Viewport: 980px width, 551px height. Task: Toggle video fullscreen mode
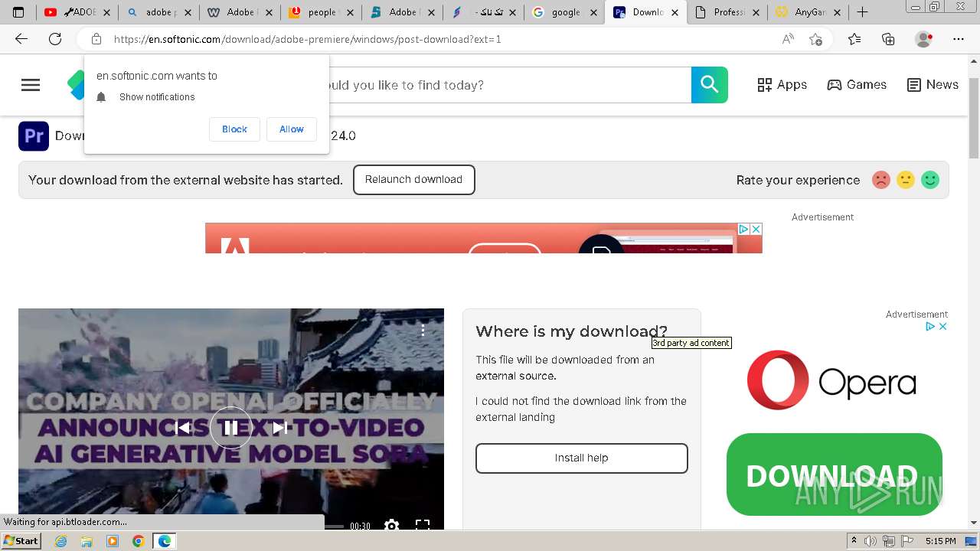click(423, 525)
